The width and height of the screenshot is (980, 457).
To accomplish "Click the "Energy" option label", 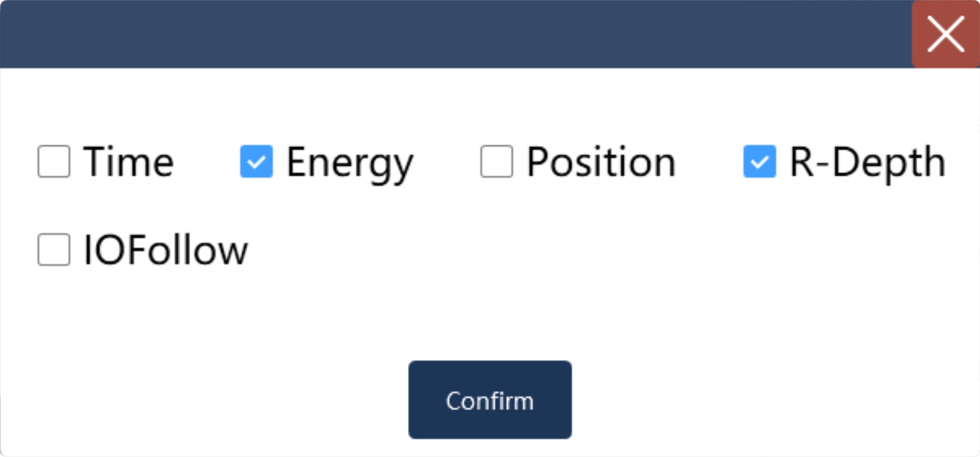I will click(350, 163).
